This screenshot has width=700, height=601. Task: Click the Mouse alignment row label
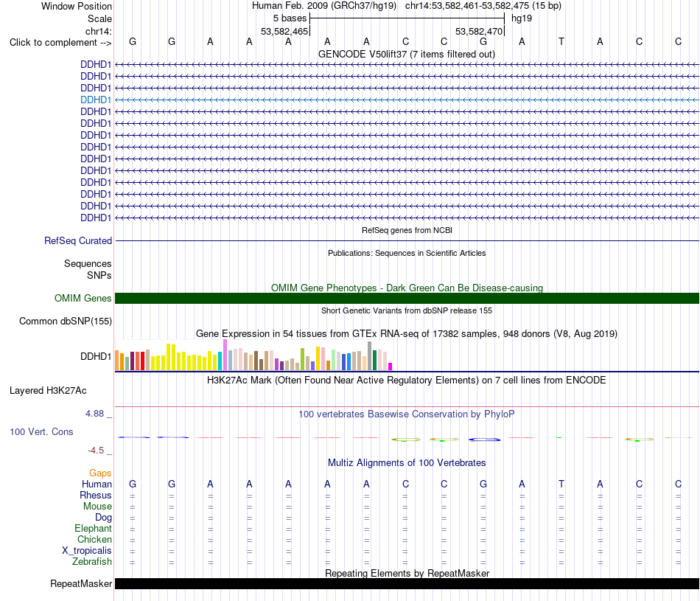(x=97, y=507)
